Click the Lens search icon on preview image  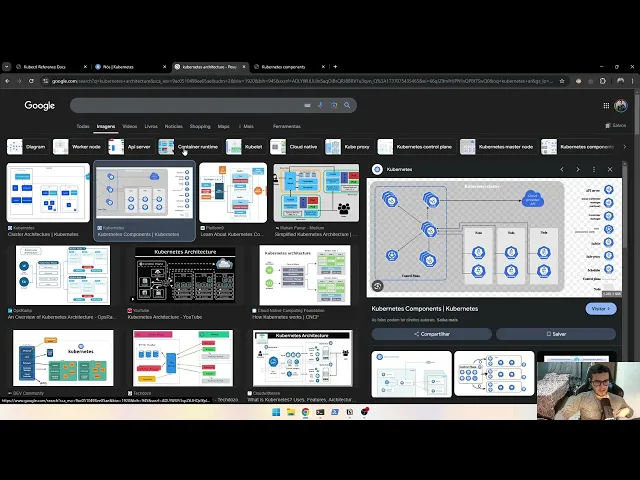click(378, 286)
